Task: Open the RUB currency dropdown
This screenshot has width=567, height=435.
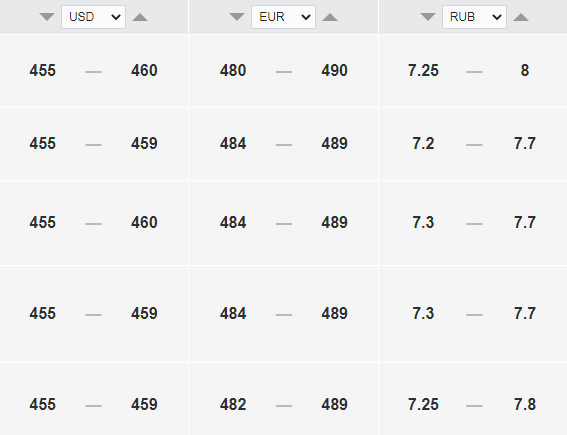Action: 474,17
